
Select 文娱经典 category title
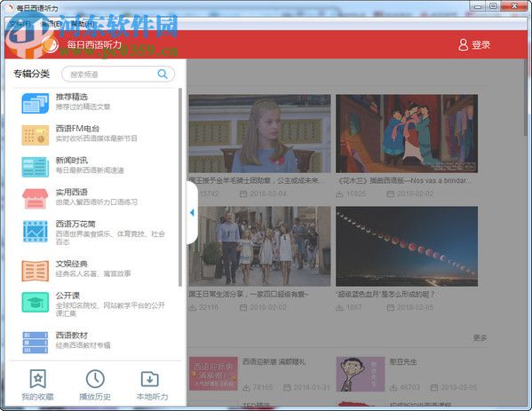[x=72, y=264]
